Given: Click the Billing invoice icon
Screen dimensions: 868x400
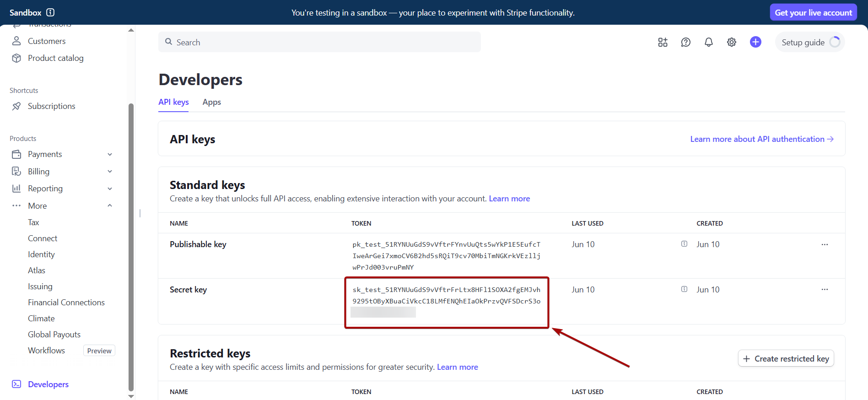Looking at the screenshot, I should pos(16,171).
